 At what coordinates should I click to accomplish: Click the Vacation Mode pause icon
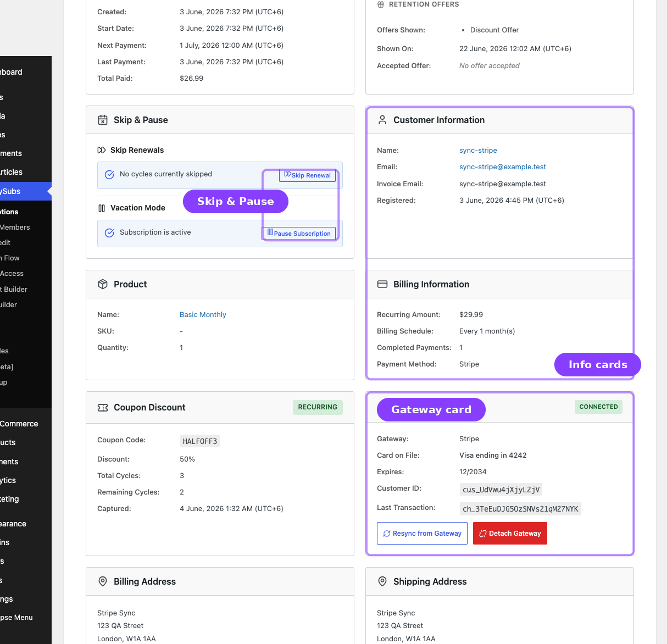(x=102, y=208)
